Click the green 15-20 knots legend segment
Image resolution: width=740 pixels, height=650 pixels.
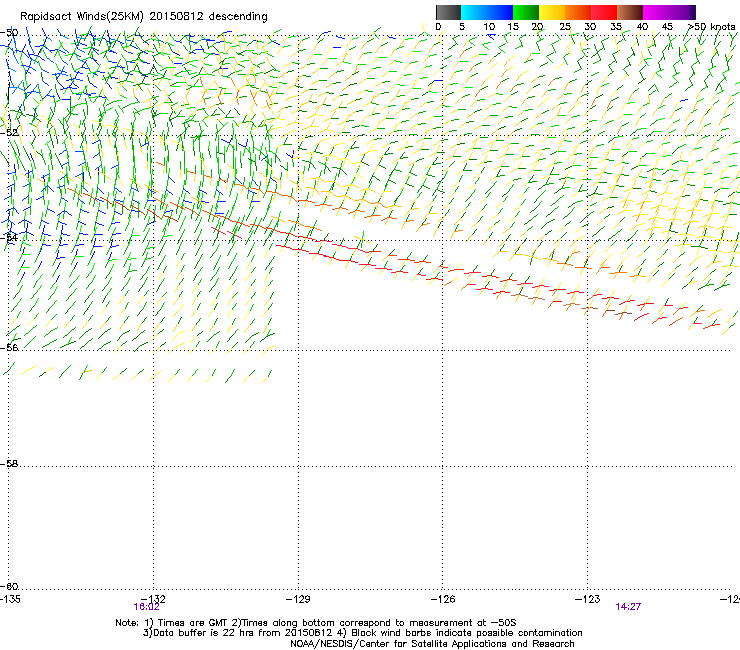coord(526,12)
